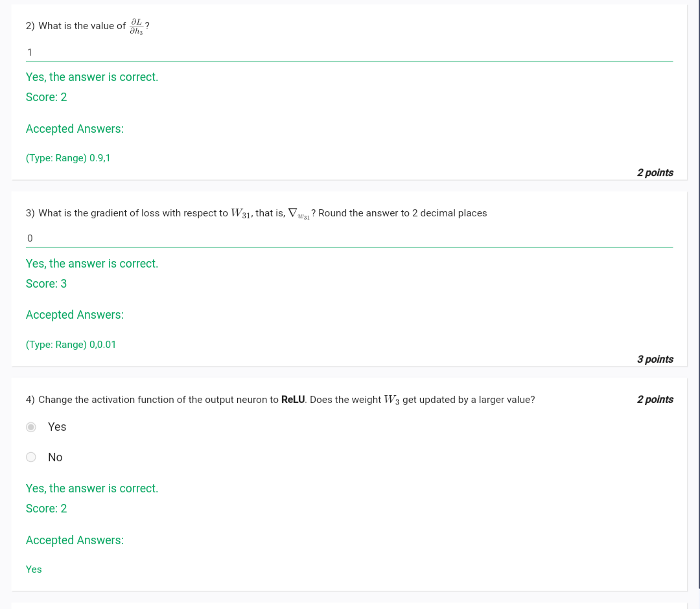Screen dimensions: 700x609
Task: Click the Yes option label beside the radio
Action: point(57,427)
